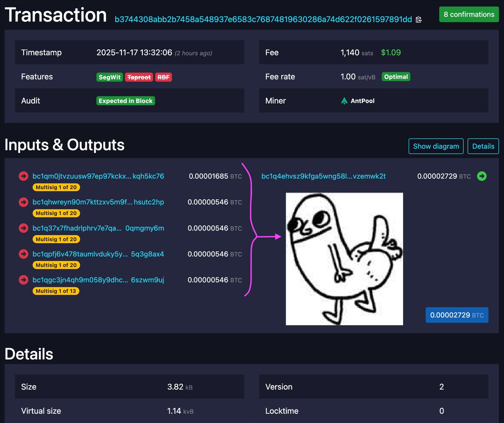Image resolution: width=504 pixels, height=423 pixels.
Task: Click the Inputs & Outputs heading
Action: pyautogui.click(x=65, y=145)
